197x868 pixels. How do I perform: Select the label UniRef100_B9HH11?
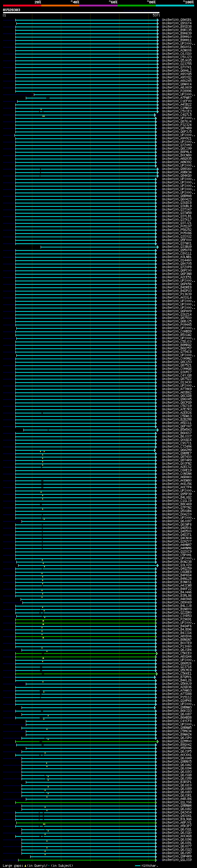pyautogui.click(x=177, y=40)
